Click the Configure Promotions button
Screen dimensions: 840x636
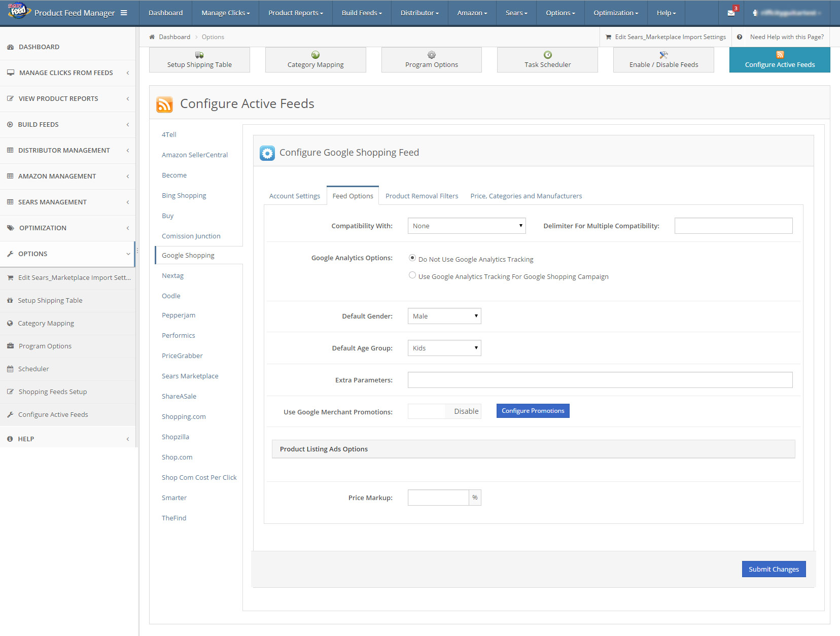[x=533, y=411]
